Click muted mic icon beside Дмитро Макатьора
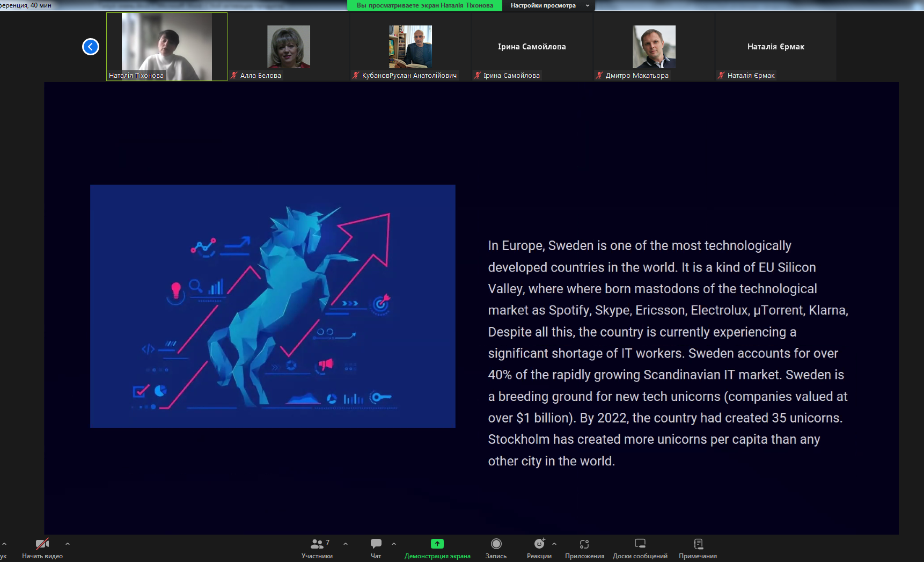 pos(599,75)
